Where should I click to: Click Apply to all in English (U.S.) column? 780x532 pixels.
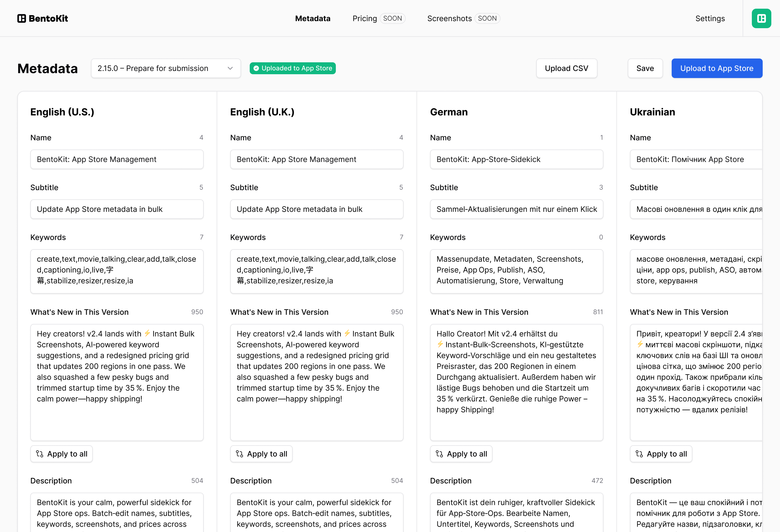(61, 454)
